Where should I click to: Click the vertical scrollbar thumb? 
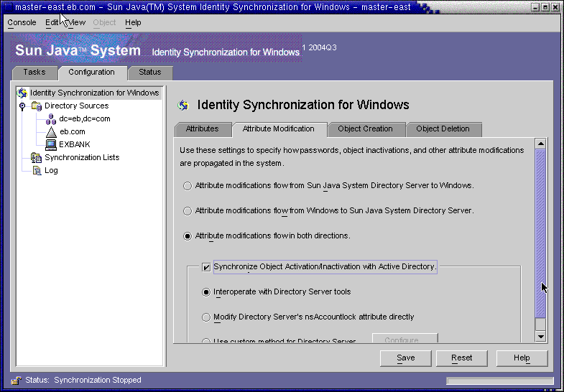540,233
